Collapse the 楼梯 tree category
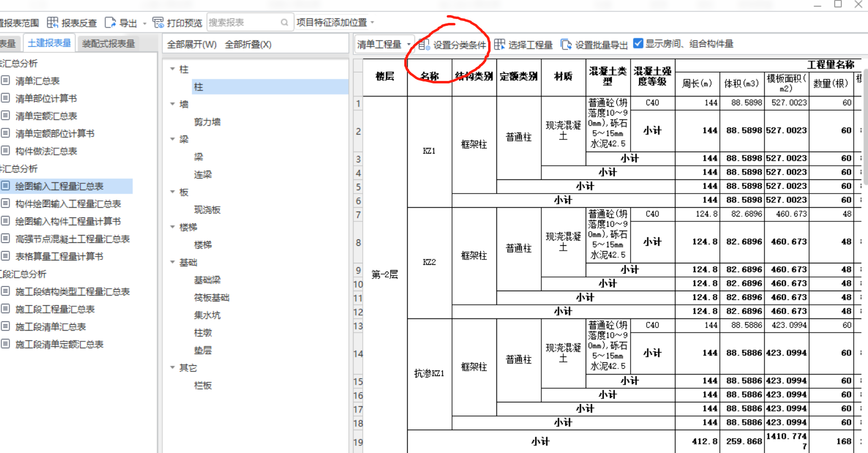 click(x=173, y=227)
